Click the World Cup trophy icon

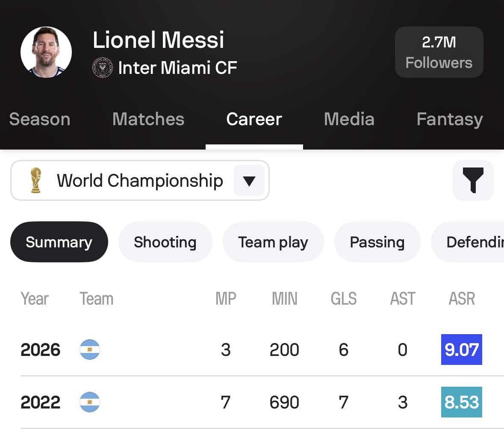(36, 180)
